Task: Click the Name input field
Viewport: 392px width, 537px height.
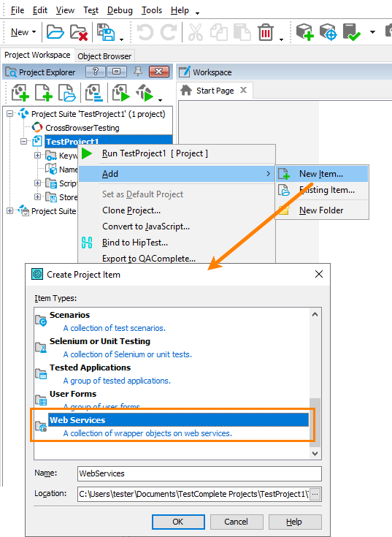Action: coord(199,473)
